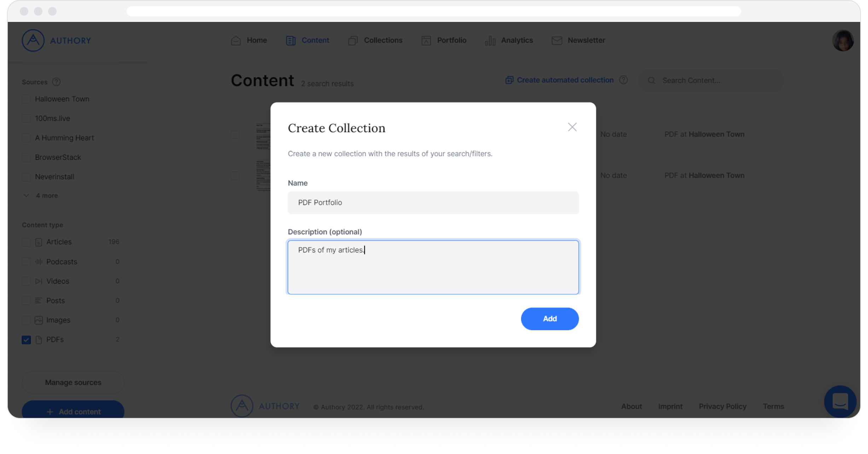
Task: Click the Portfolio navigation icon
Action: click(427, 40)
